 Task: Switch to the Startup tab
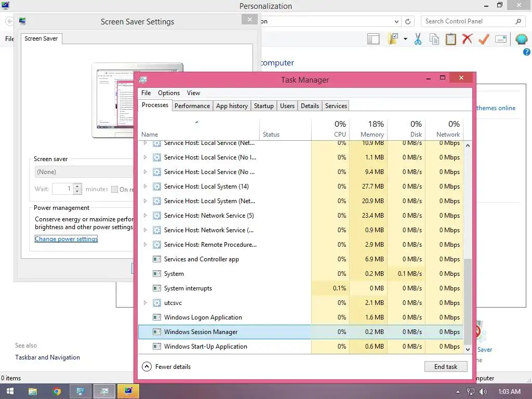click(263, 106)
